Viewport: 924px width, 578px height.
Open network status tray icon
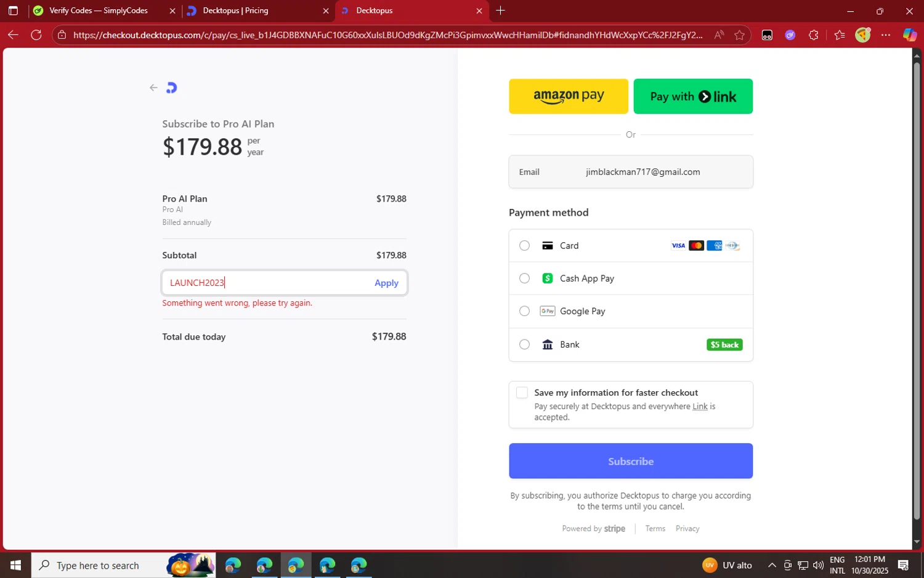803,565
